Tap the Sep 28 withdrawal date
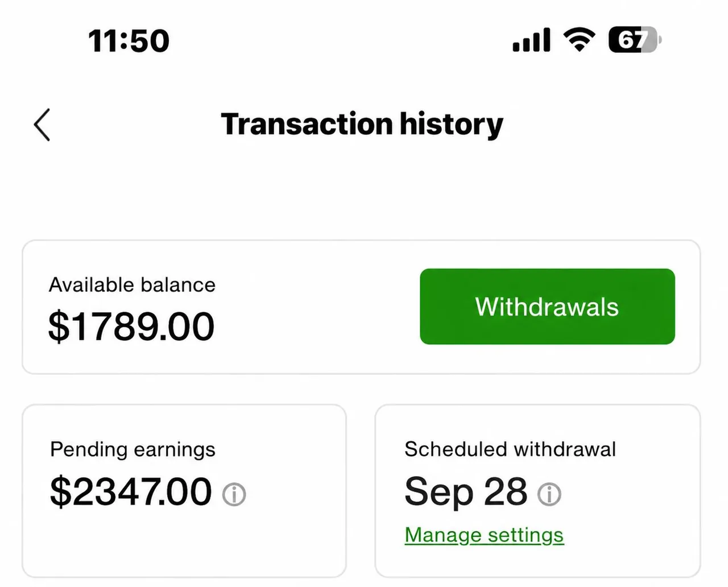The image size is (728, 587). (466, 492)
